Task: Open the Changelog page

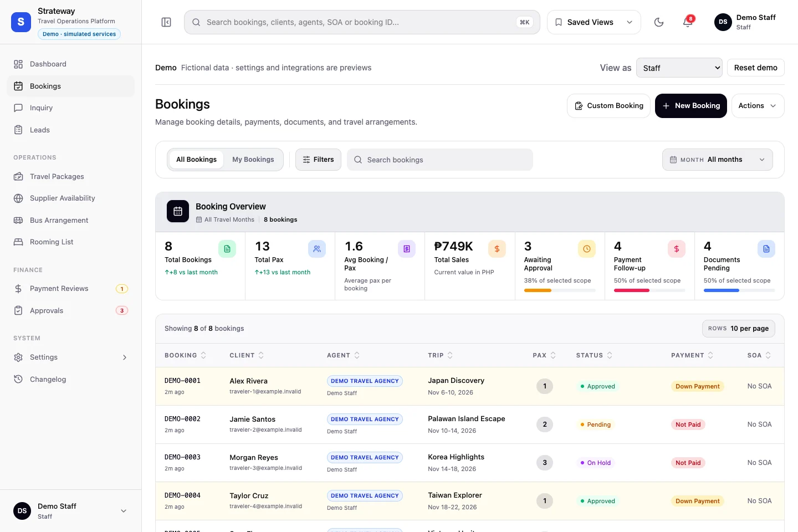Action: [70, 380]
